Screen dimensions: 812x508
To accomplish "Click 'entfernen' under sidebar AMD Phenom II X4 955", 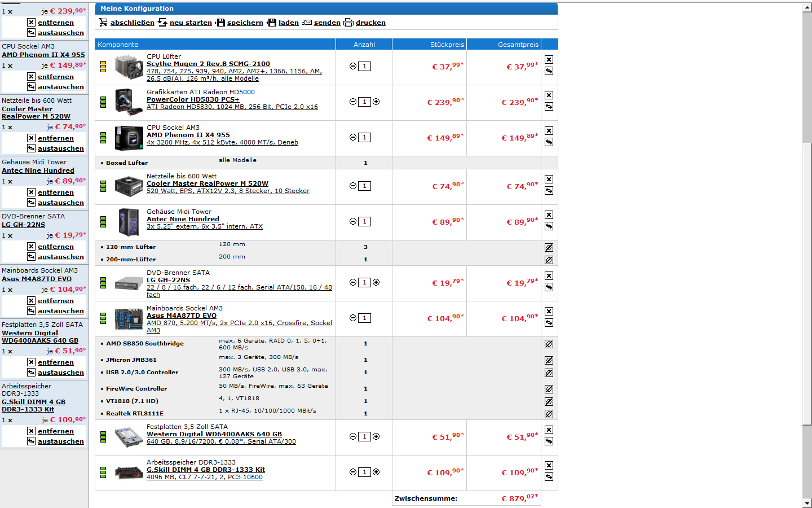I will 56,77.
